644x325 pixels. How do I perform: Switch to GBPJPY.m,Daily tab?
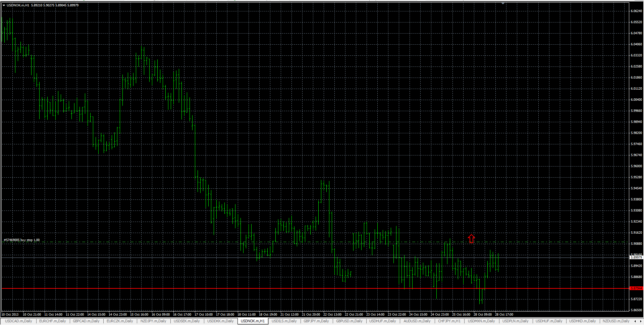tap(316, 321)
